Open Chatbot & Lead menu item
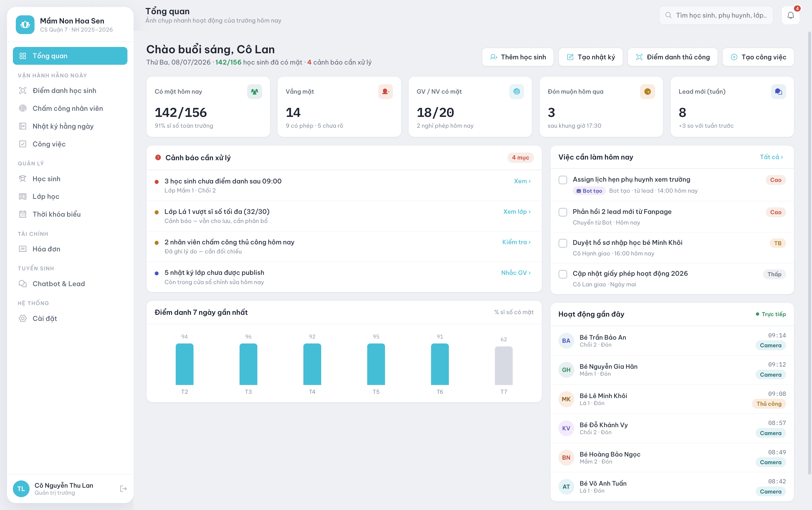 [70, 284]
